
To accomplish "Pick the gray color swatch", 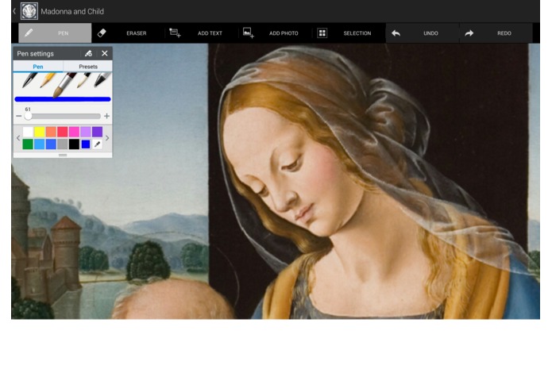I will [62, 144].
